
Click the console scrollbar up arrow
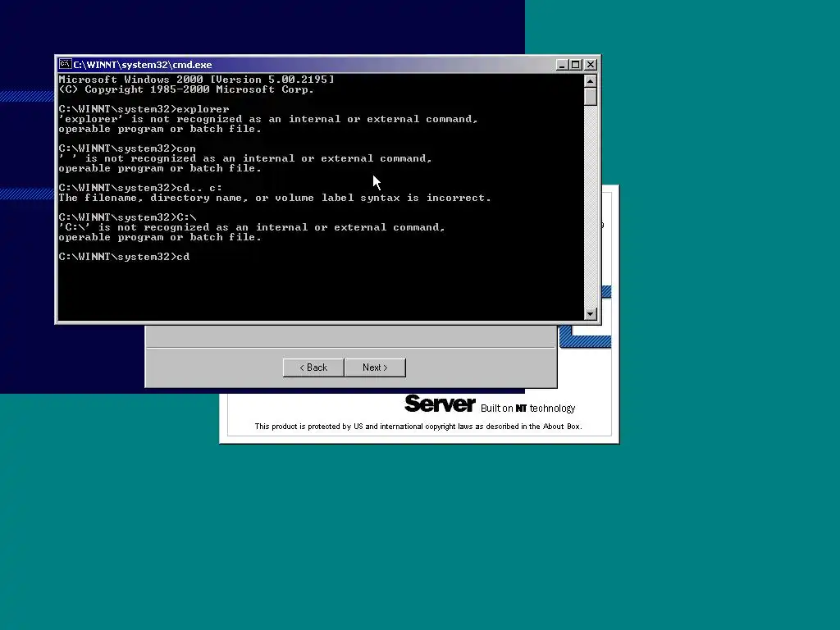591,81
